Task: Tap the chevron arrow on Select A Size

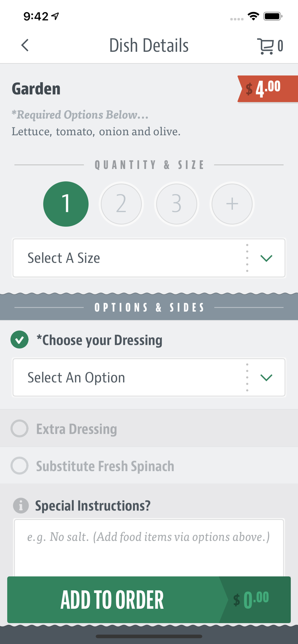Action: click(x=266, y=258)
